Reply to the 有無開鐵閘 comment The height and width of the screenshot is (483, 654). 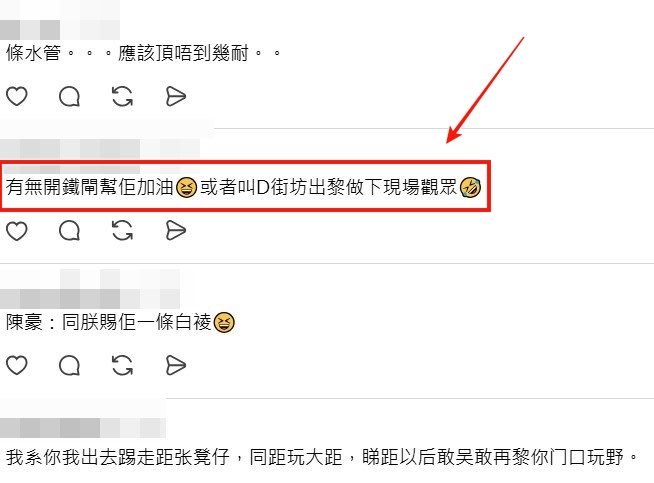[x=69, y=231]
